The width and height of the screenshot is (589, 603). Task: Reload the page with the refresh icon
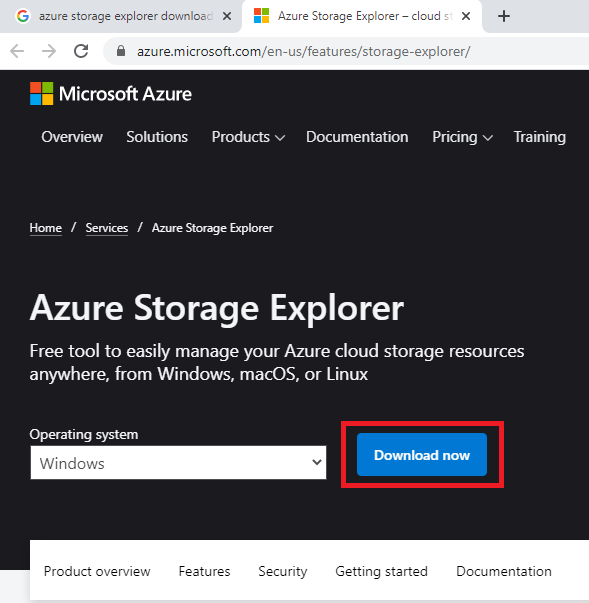pyautogui.click(x=81, y=51)
